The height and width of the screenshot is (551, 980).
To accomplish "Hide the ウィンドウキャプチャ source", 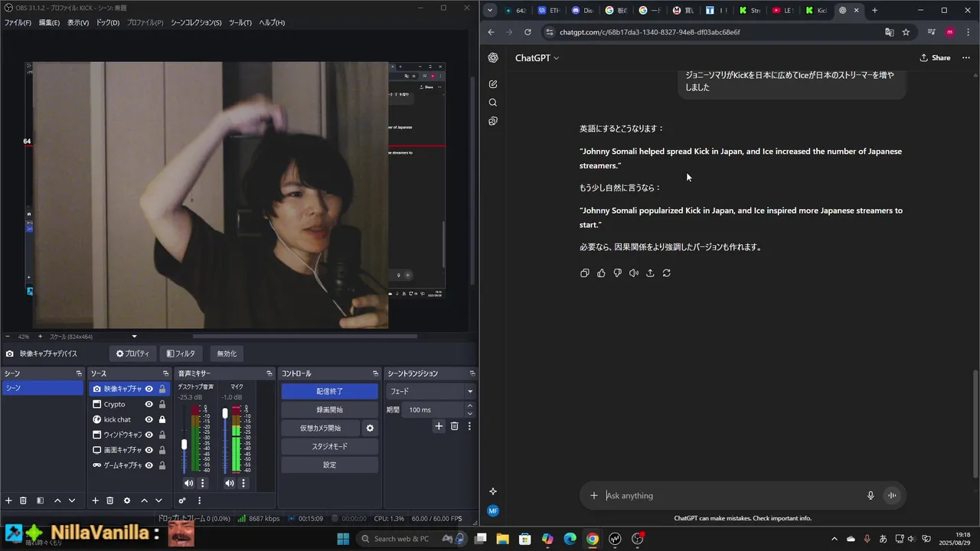I will click(149, 435).
